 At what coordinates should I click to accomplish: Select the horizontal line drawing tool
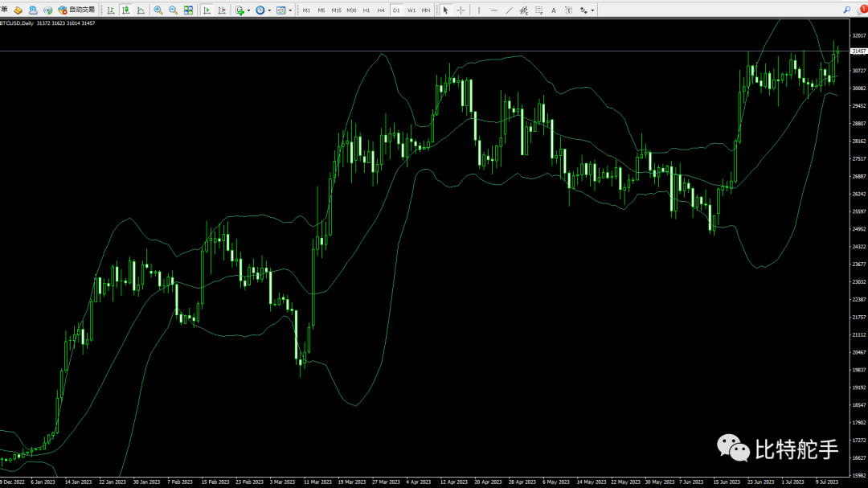click(493, 10)
